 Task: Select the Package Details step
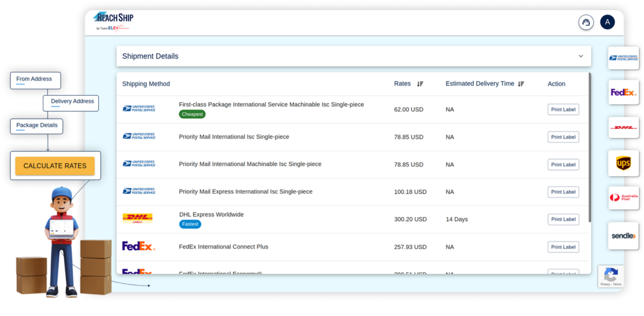tap(36, 126)
